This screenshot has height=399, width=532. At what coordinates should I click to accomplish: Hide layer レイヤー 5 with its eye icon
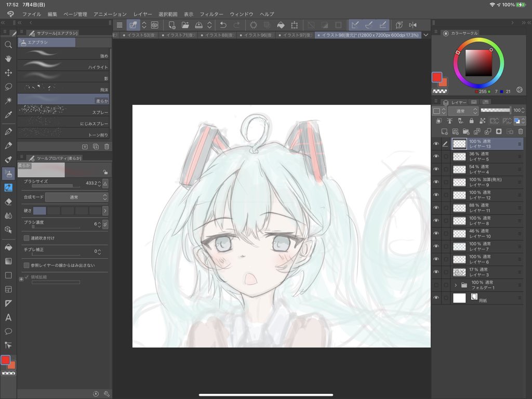436,156
